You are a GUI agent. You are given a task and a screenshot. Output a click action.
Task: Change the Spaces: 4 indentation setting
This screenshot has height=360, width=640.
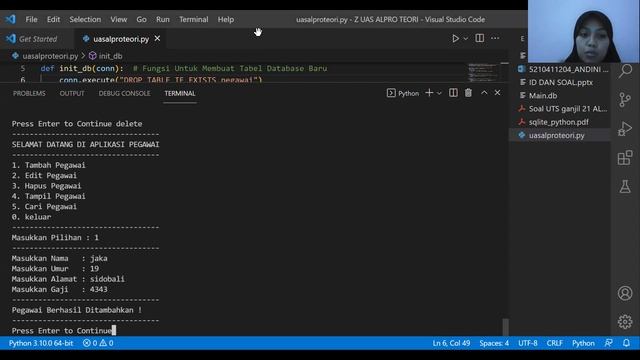[494, 343]
